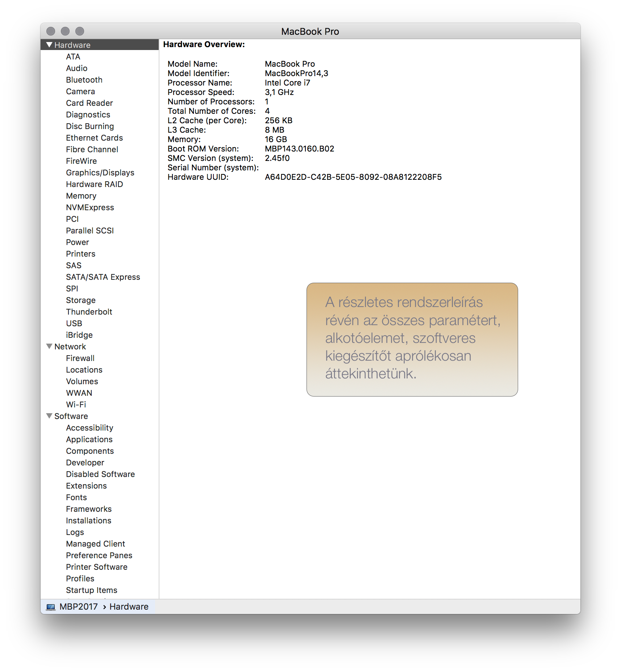Select Printers in the sidebar
This screenshot has width=621, height=672.
point(81,254)
